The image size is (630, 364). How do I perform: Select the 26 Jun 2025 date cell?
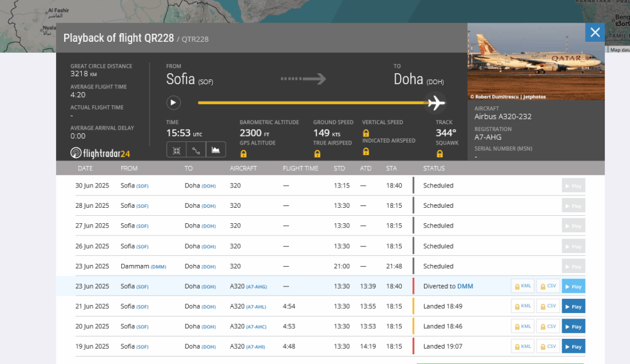pyautogui.click(x=92, y=246)
